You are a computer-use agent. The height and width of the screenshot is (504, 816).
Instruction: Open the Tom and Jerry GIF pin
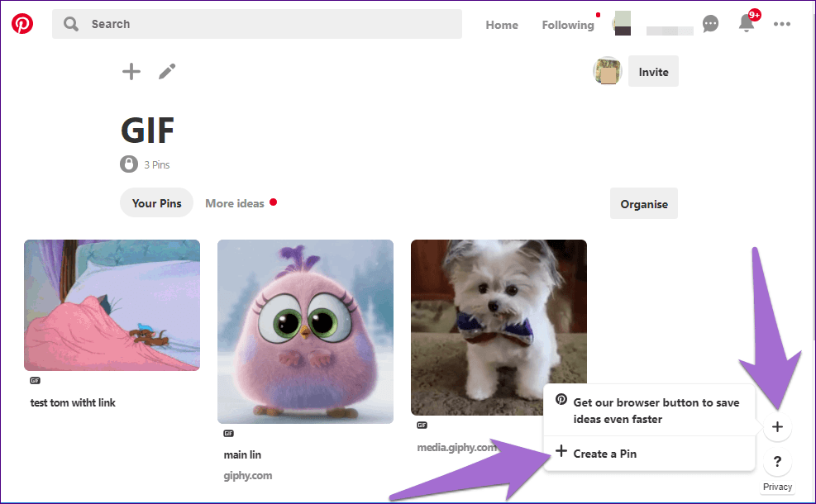[112, 305]
